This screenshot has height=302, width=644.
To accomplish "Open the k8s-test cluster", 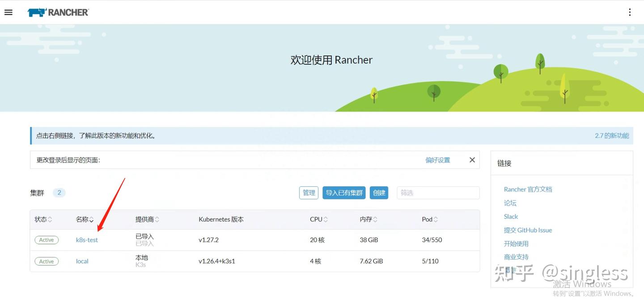I will pos(87,240).
